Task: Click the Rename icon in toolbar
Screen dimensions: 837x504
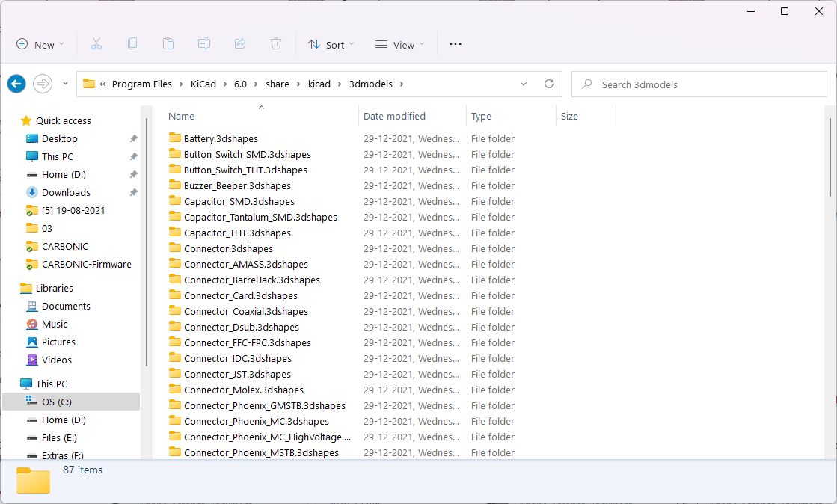Action: [x=204, y=44]
